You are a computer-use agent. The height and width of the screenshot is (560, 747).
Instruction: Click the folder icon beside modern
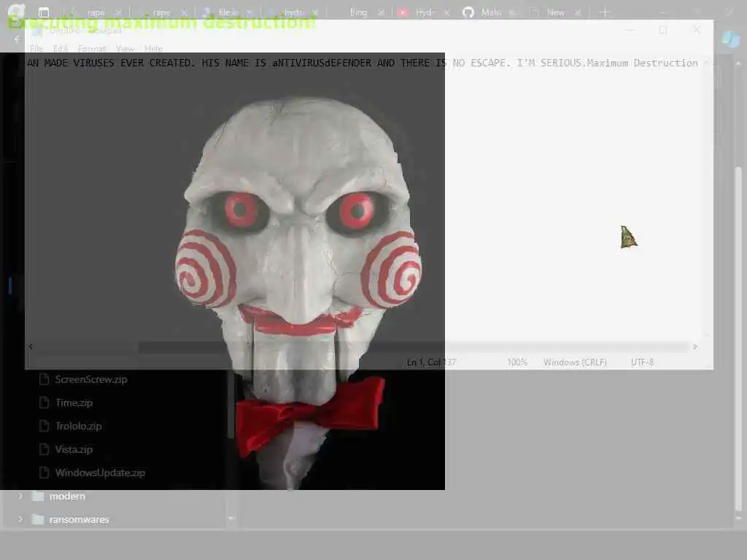click(x=38, y=496)
